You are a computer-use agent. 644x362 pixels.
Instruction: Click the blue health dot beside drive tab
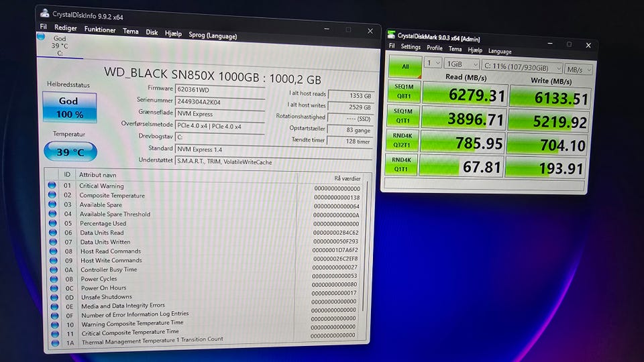[x=41, y=36]
